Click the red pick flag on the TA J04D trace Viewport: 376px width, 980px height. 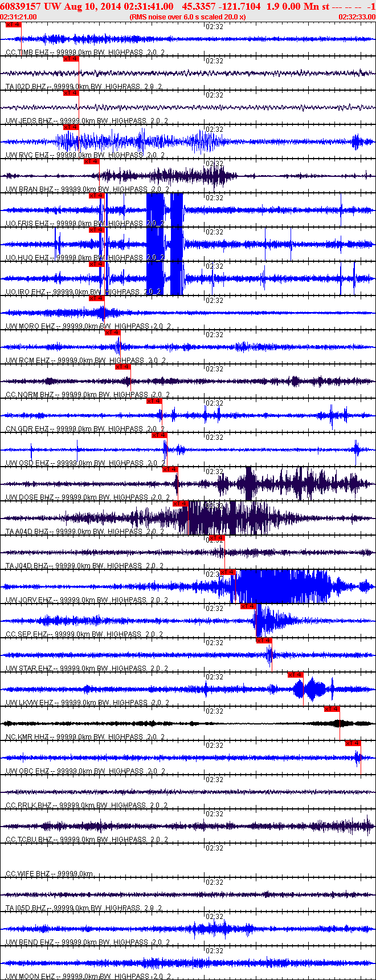click(217, 538)
